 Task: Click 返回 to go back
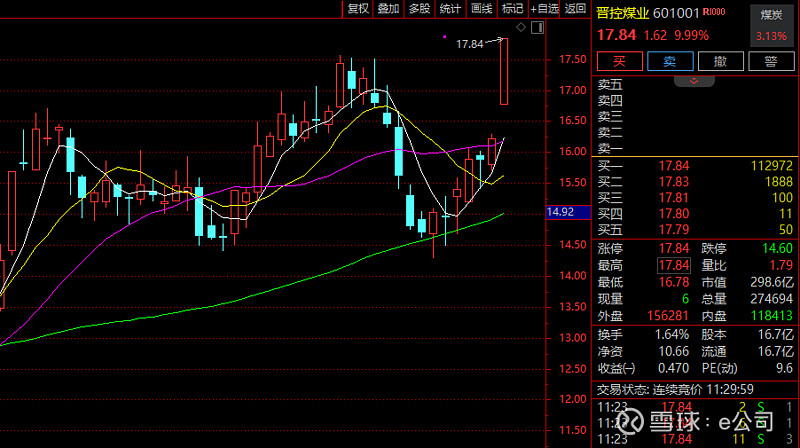(x=575, y=9)
